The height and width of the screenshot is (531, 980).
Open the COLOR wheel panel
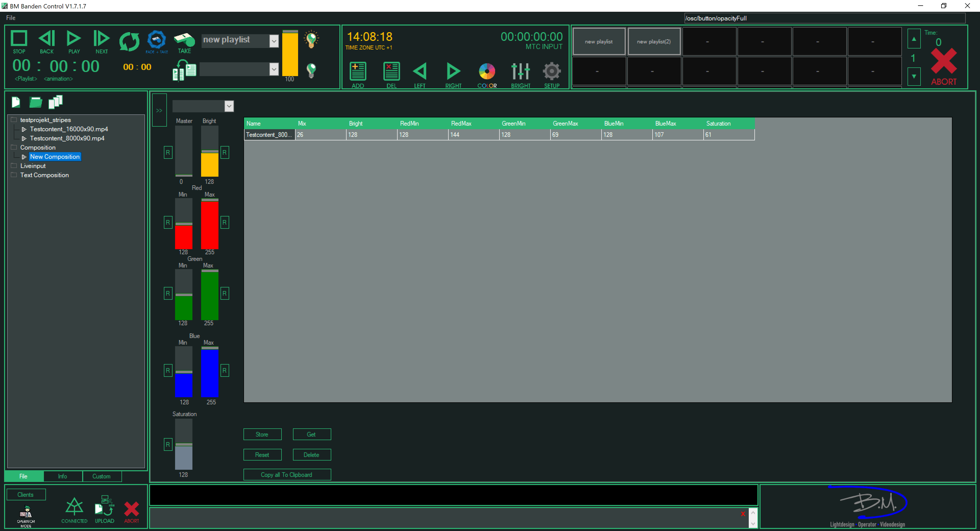[x=487, y=71]
